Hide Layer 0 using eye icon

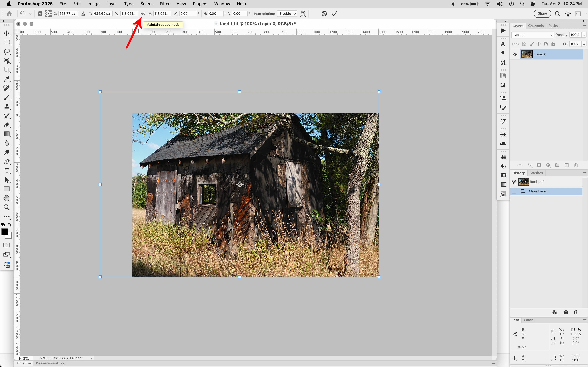point(515,54)
